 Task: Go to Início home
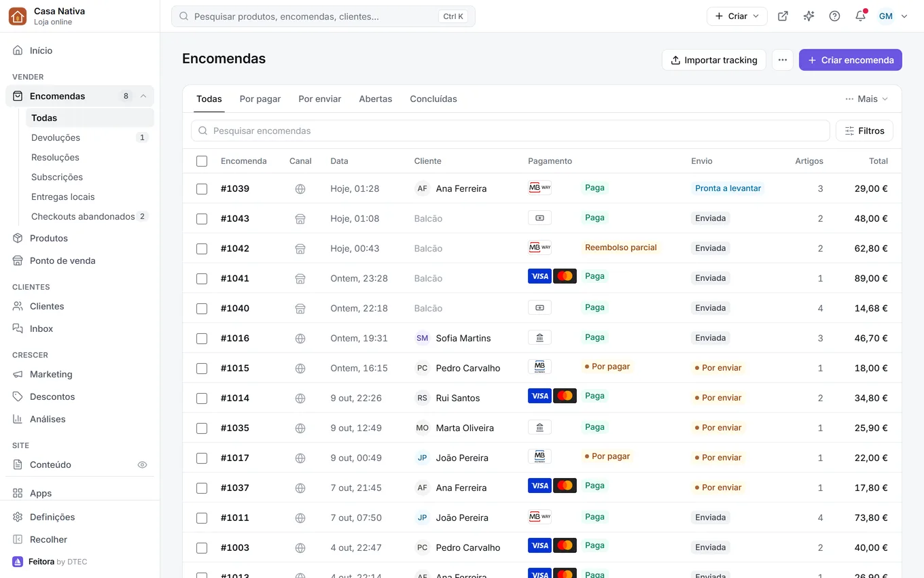(80, 50)
